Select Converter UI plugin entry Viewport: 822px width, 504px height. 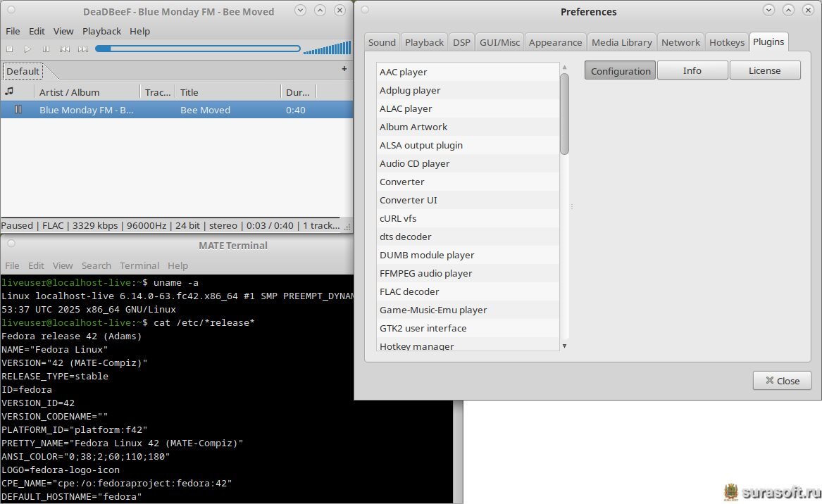click(468, 200)
